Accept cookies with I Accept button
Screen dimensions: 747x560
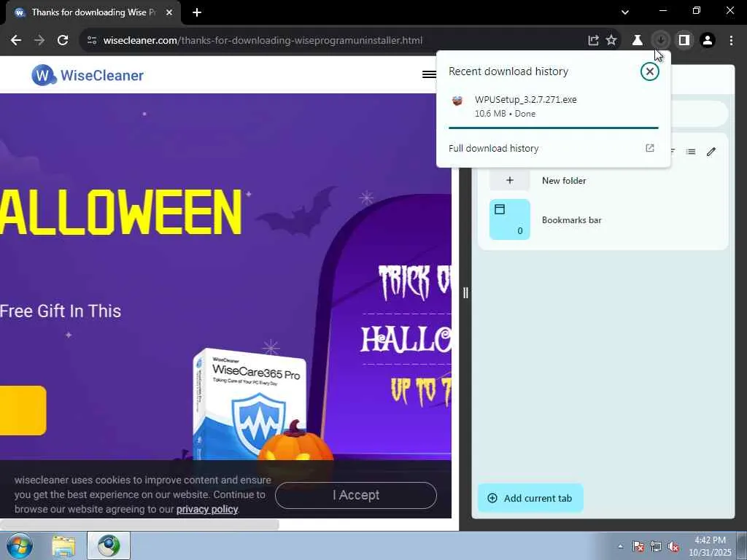tap(356, 495)
